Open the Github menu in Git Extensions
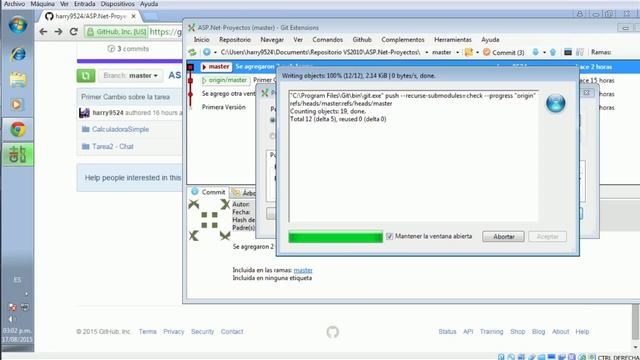 pos(362,40)
